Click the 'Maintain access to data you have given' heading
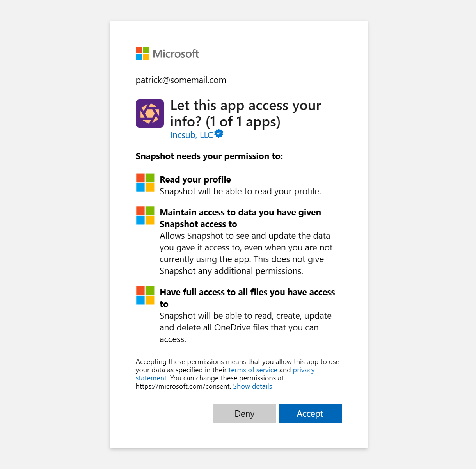This screenshot has width=476, height=469. coord(240,218)
